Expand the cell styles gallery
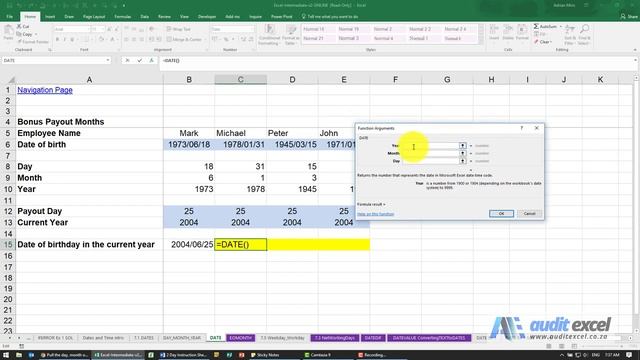640x360 pixels. click(481, 41)
